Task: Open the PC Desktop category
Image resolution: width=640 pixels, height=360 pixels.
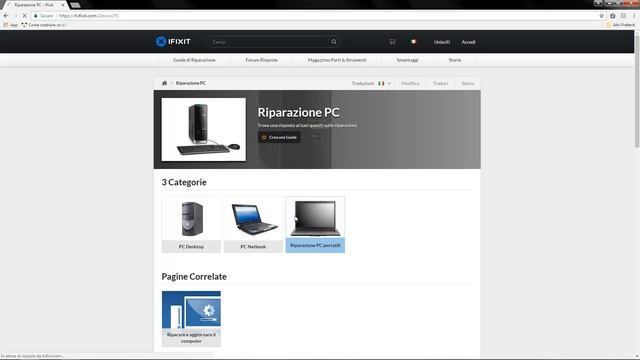Action: 191,225
